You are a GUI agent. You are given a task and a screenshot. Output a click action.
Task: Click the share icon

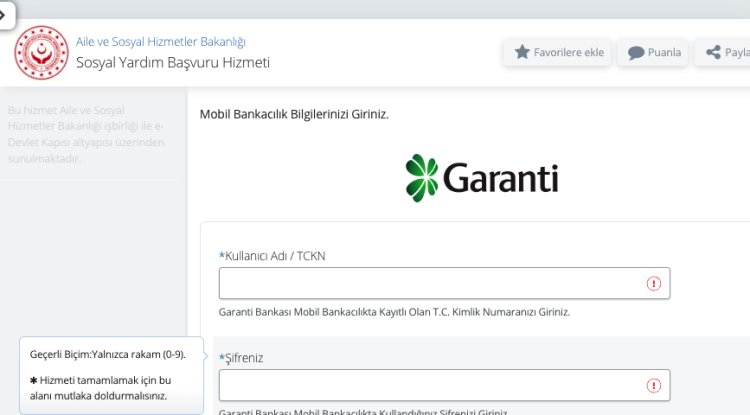(713, 52)
